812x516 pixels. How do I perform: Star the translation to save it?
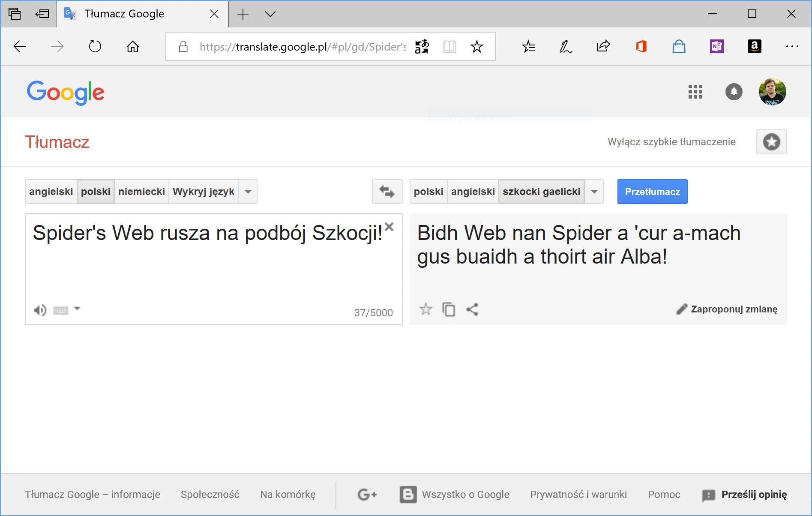click(x=425, y=309)
